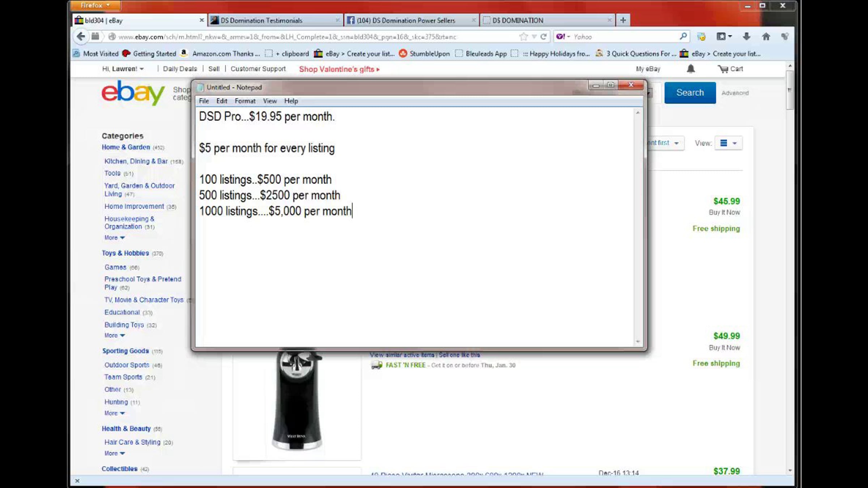Viewport: 868px width, 488px height.
Task: Open the Firefox orange menu button
Action: coord(95,5)
